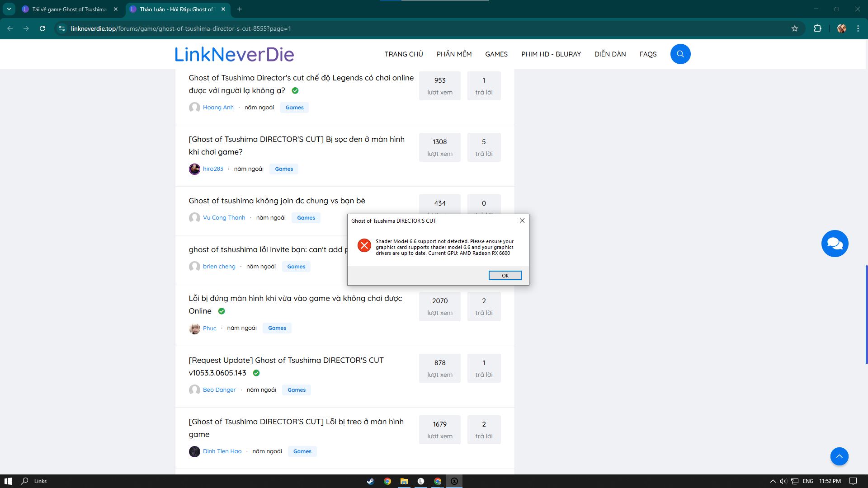Click the scroll-to-top arrow
This screenshot has width=868, height=488.
coord(840,456)
